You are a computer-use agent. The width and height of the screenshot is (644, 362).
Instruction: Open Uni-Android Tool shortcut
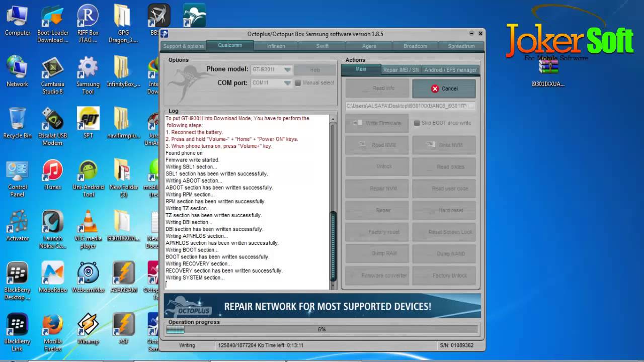coord(88,178)
